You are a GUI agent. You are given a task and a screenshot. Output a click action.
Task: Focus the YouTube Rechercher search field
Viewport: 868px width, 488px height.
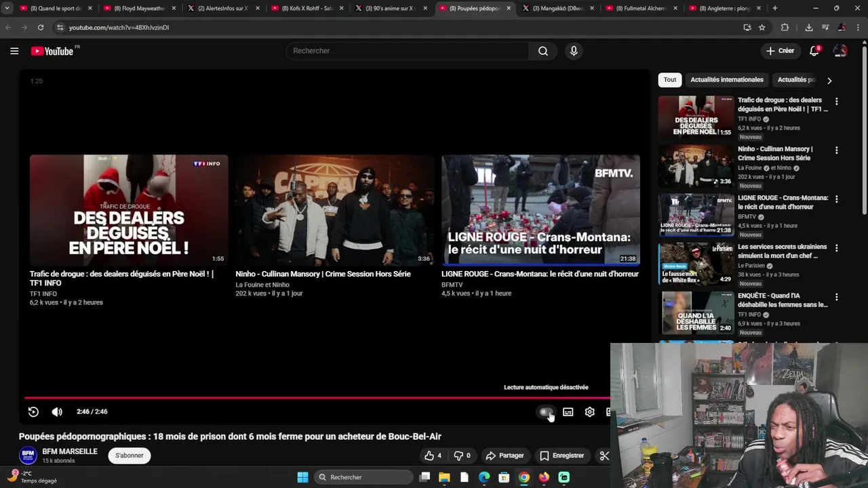click(407, 51)
